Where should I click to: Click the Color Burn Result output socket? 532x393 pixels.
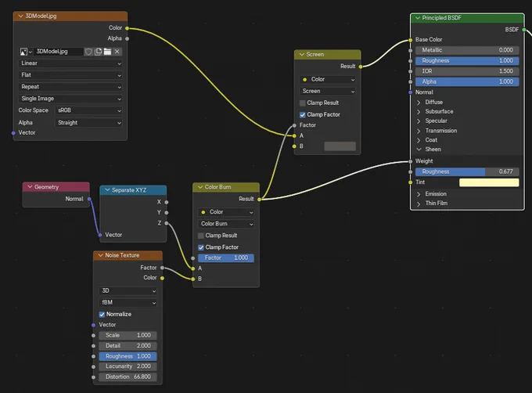[259, 199]
